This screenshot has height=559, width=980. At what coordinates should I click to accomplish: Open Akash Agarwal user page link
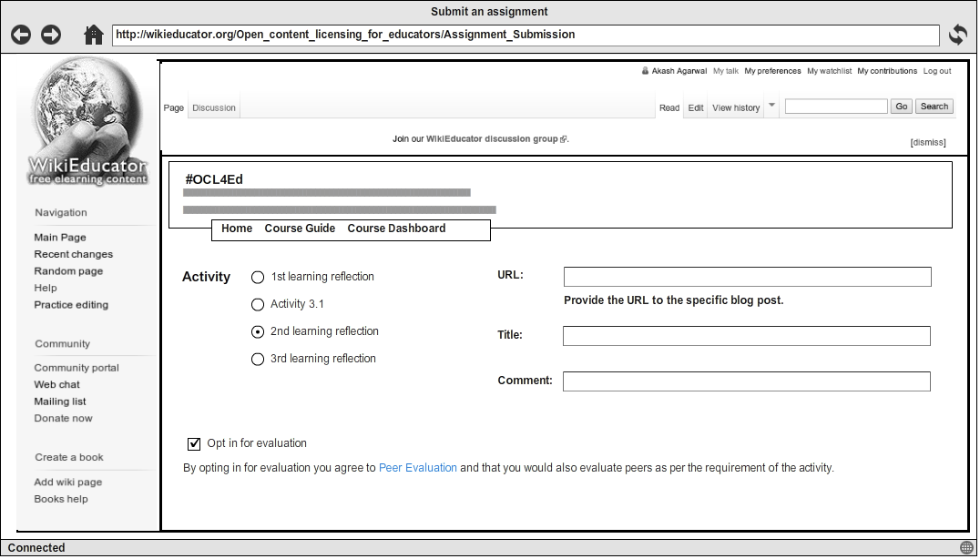click(679, 71)
